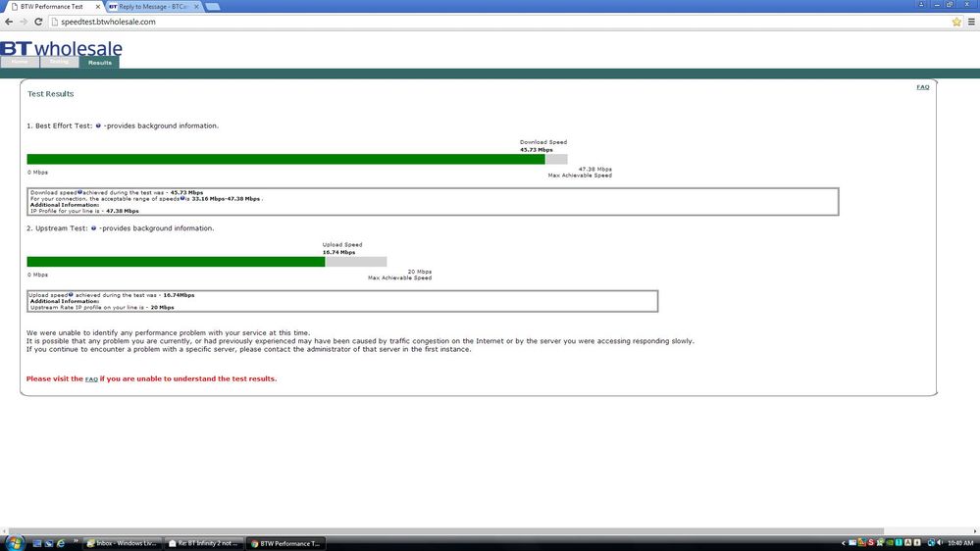Click the Switch between windows quick launch icon
The width and height of the screenshot is (980, 551).
[x=49, y=543]
